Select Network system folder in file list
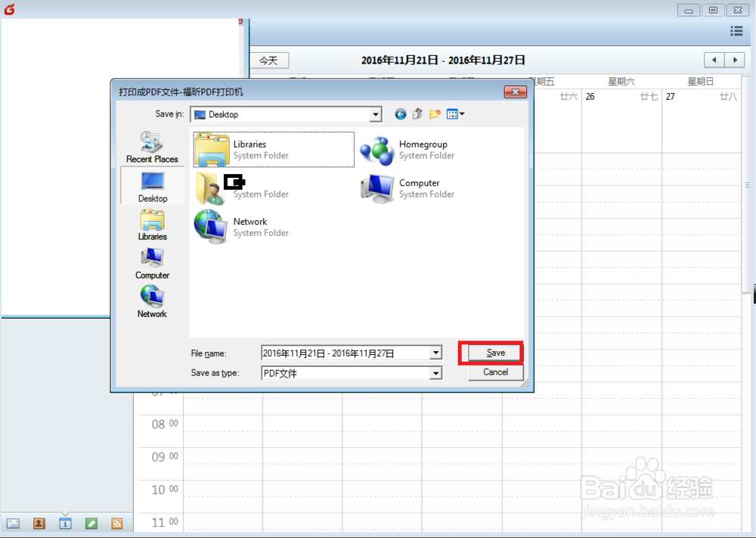 tap(242, 227)
